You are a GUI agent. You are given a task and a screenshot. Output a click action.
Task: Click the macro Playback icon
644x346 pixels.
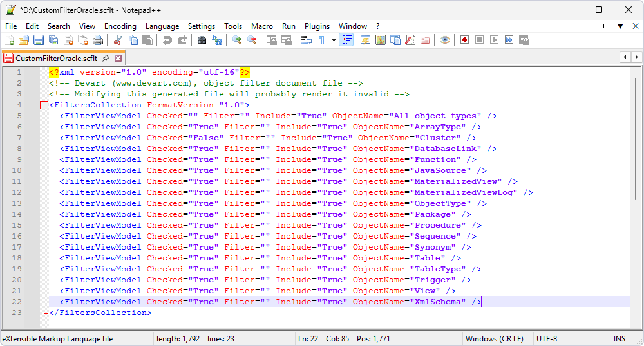pyautogui.click(x=494, y=40)
